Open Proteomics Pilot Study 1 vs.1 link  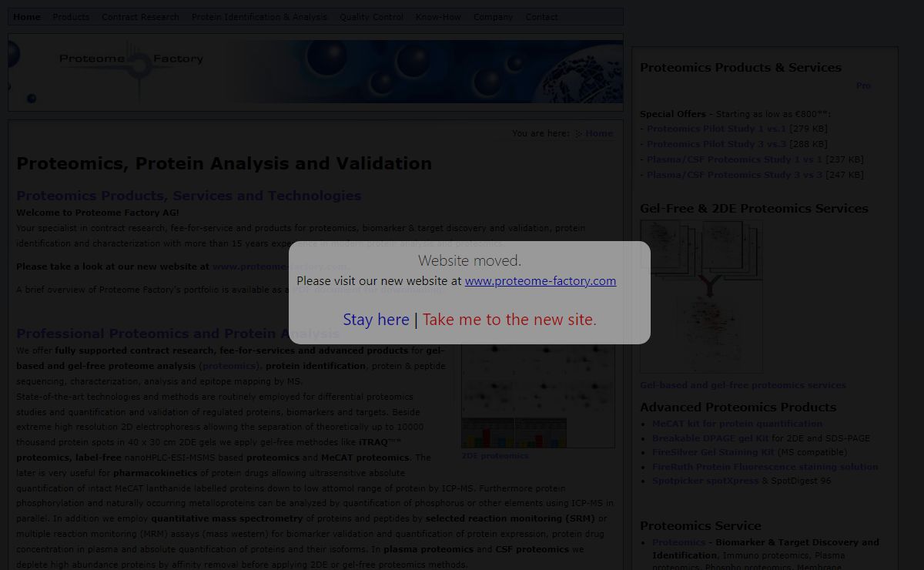(716, 129)
